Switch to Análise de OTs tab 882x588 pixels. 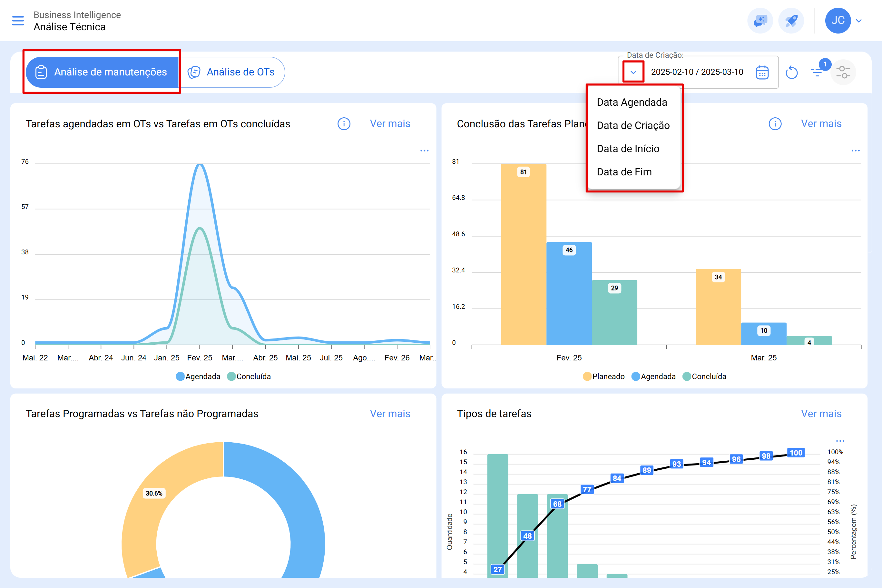click(232, 72)
